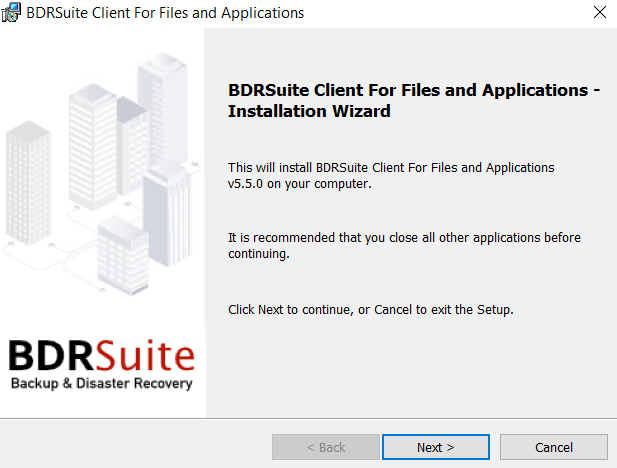Image resolution: width=617 pixels, height=468 pixels.
Task: Click the tallest skyscraper in the illustration
Action: coord(163,110)
